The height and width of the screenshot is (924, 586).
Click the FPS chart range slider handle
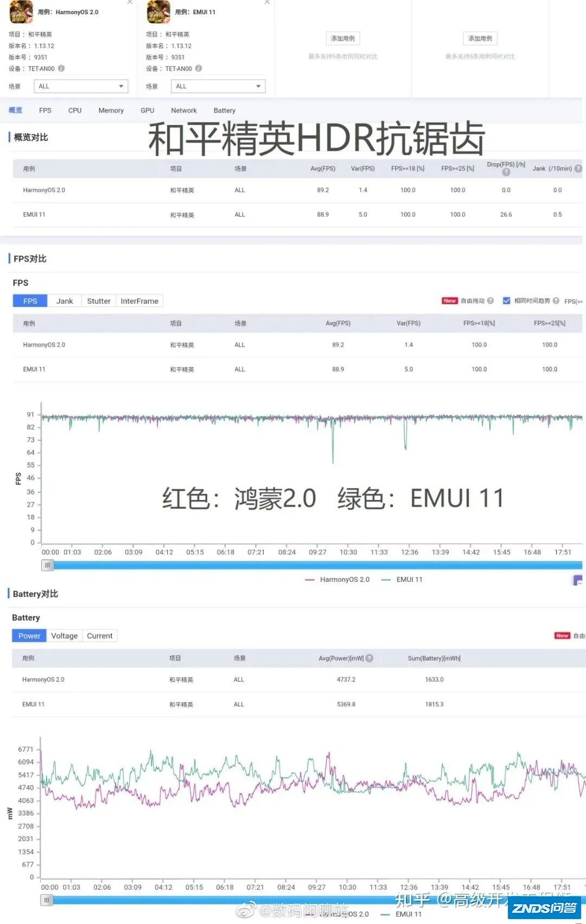click(x=48, y=565)
